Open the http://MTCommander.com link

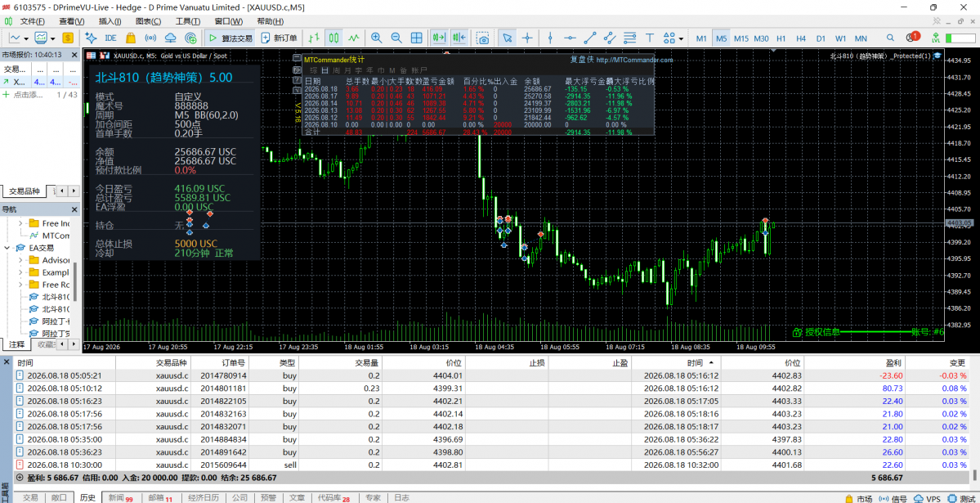coord(634,60)
